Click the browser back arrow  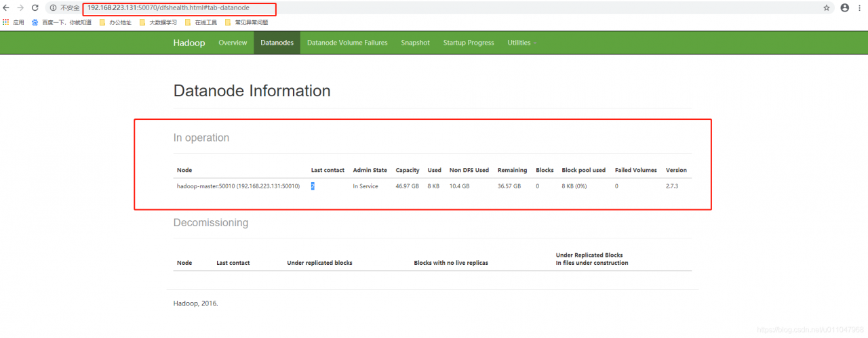(6, 8)
